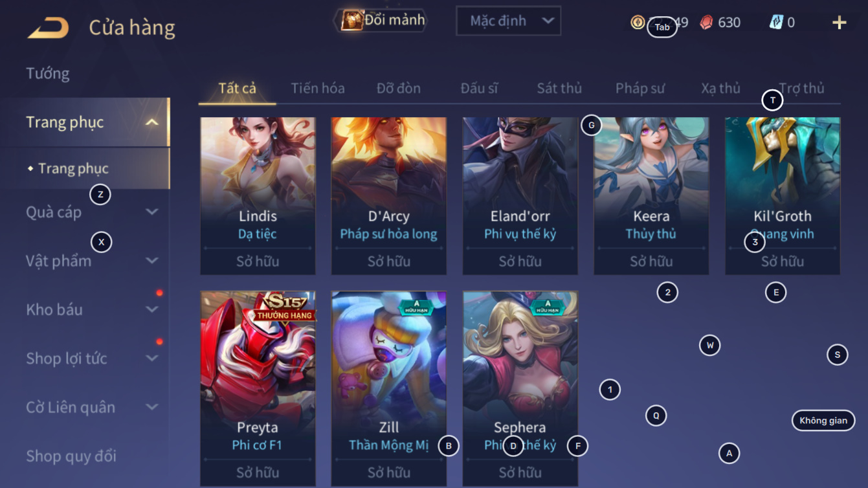
Task: Open the Pháp sư filter tab
Action: pyautogui.click(x=640, y=88)
